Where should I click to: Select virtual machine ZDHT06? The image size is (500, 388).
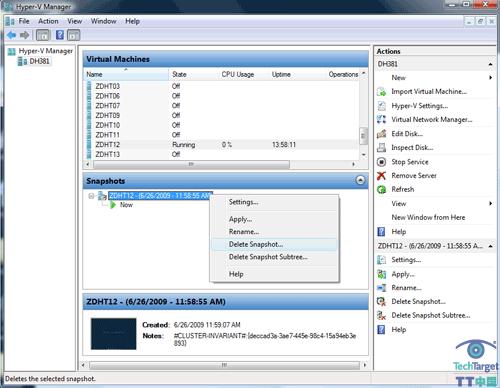[222, 96]
